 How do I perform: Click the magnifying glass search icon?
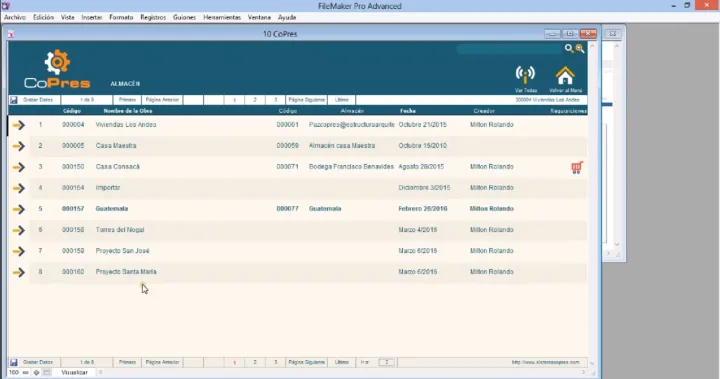569,49
